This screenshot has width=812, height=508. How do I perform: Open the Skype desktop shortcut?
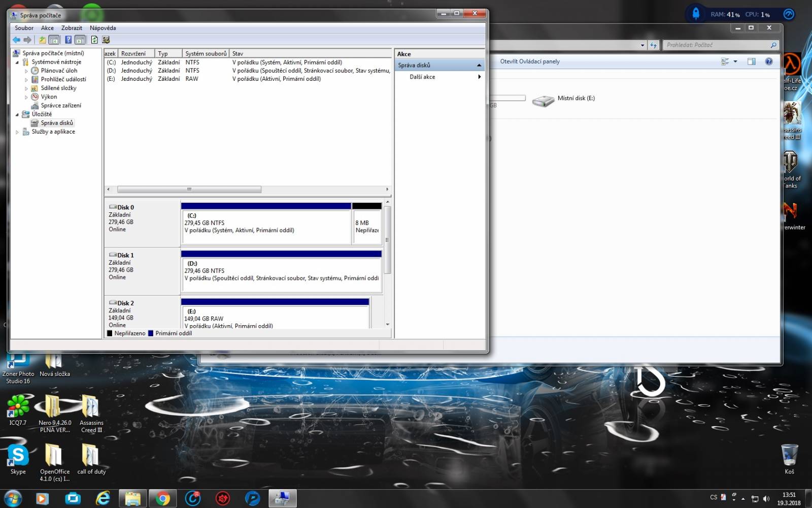click(x=18, y=460)
